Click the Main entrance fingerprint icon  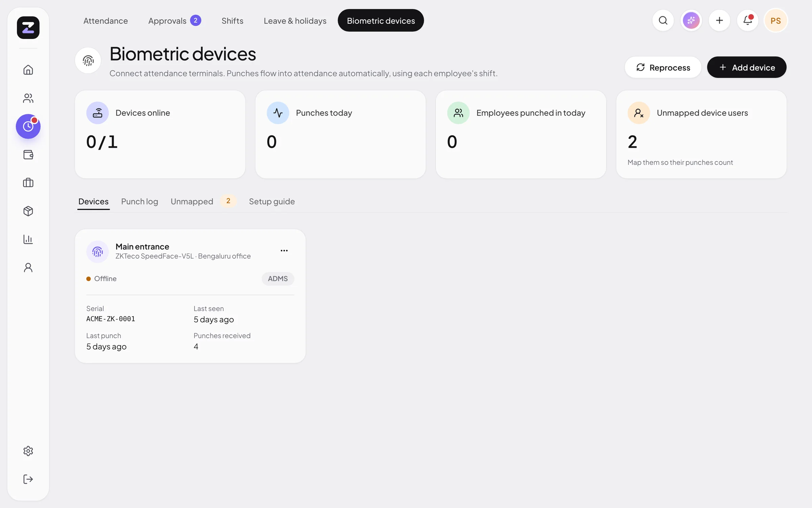pos(97,252)
